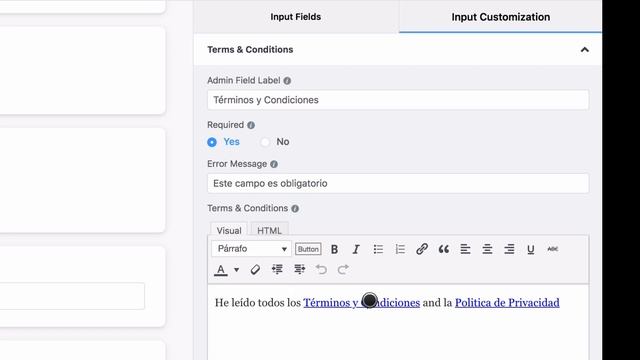Switch editor to HTML tab

click(x=269, y=231)
